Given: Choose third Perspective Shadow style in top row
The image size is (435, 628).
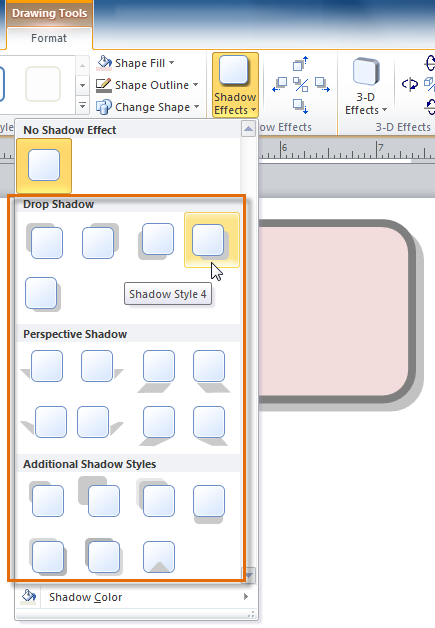Looking at the screenshot, I should [x=156, y=371].
